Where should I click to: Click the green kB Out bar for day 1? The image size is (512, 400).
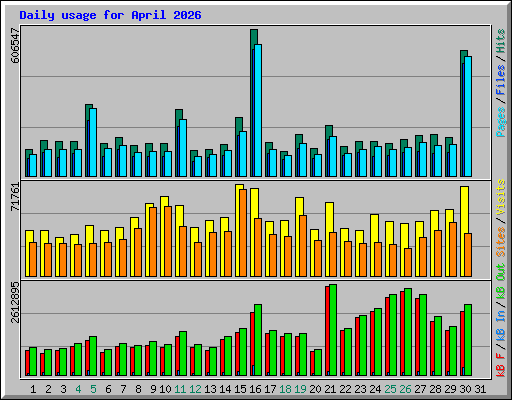point(33,361)
